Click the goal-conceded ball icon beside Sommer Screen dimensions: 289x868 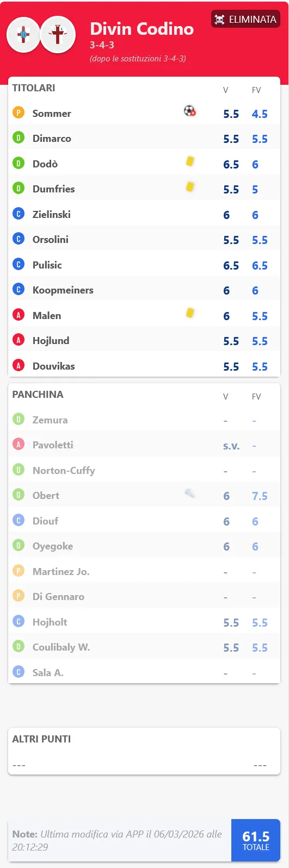point(189,111)
